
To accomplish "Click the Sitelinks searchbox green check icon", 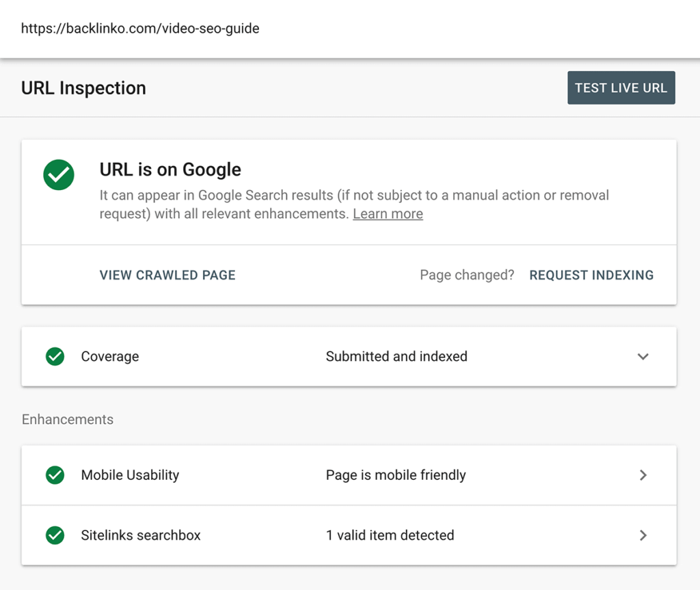I will (55, 535).
